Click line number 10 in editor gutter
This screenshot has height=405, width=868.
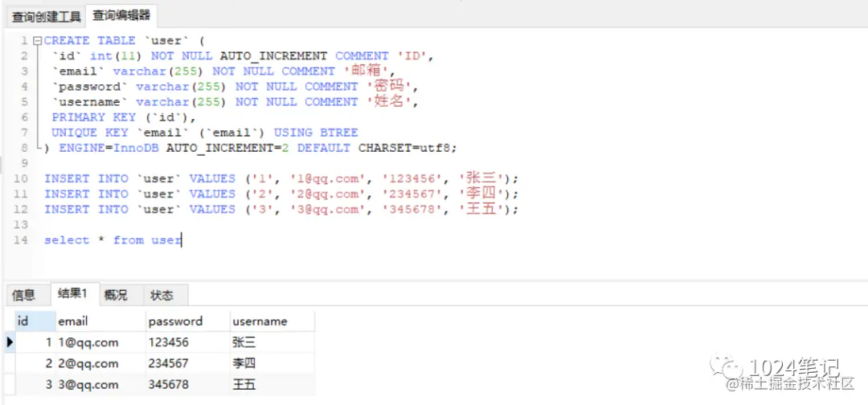20,178
